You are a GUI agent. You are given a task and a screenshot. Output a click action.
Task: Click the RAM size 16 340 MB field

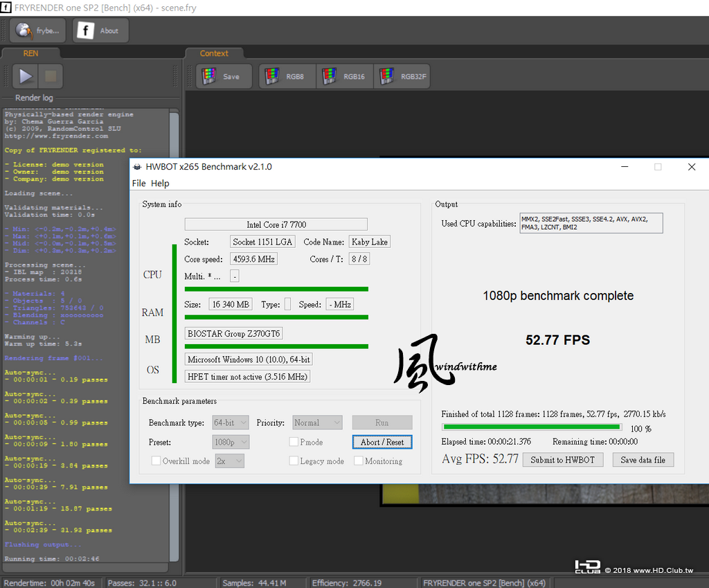(231, 305)
